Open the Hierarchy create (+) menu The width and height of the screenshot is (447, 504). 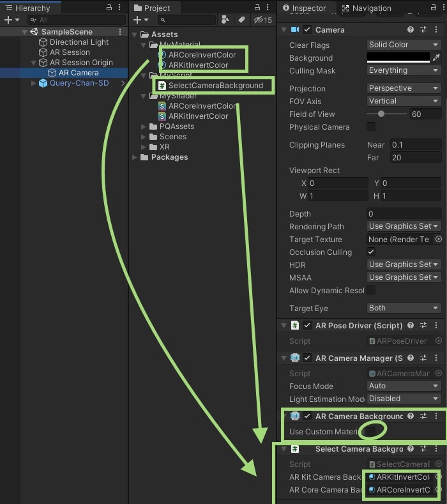coord(11,20)
